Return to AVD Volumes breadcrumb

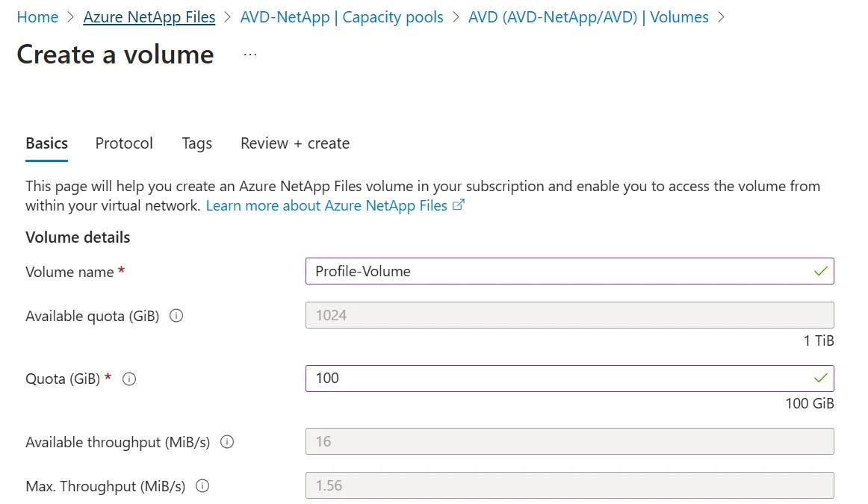point(588,17)
